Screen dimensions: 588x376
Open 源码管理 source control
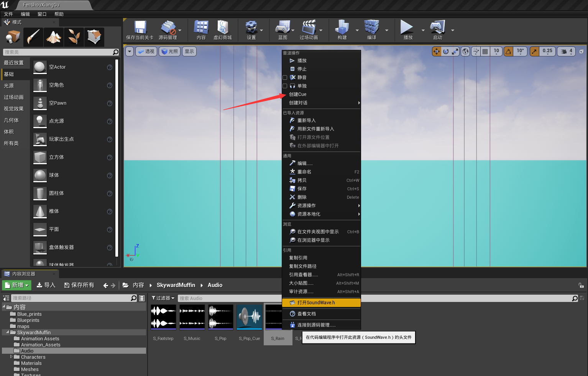coord(168,30)
